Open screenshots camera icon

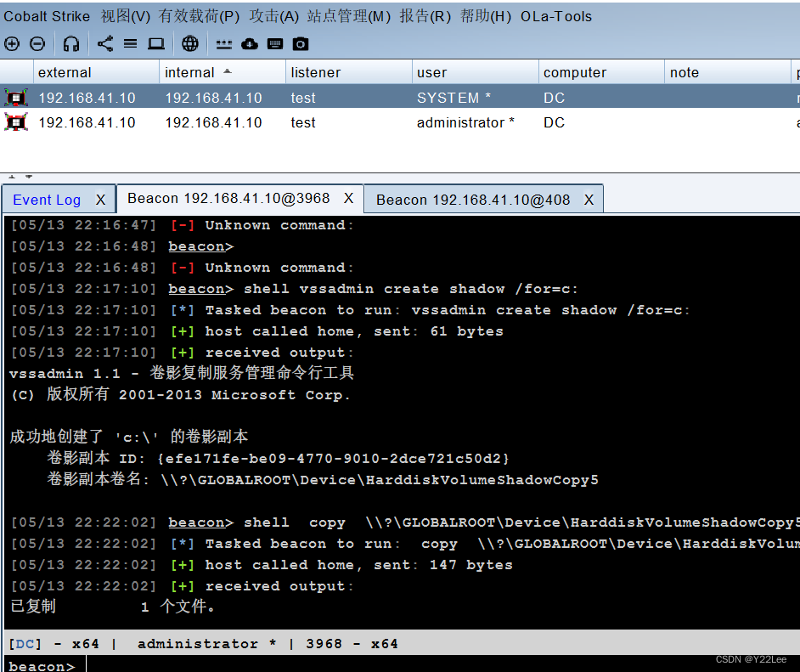click(x=301, y=44)
